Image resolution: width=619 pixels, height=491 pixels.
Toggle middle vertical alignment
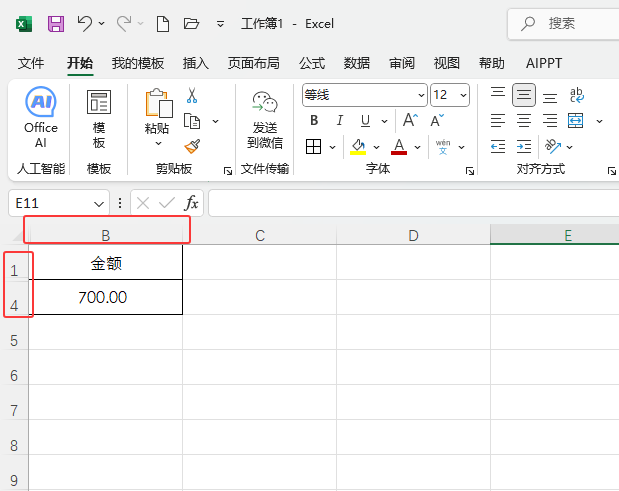(524, 95)
